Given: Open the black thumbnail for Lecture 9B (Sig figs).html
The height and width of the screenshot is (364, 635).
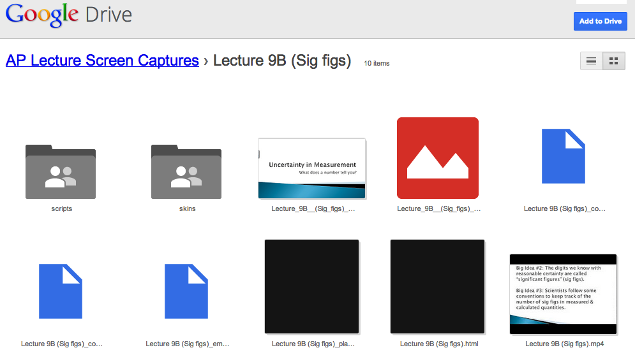Looking at the screenshot, I should click(x=437, y=286).
